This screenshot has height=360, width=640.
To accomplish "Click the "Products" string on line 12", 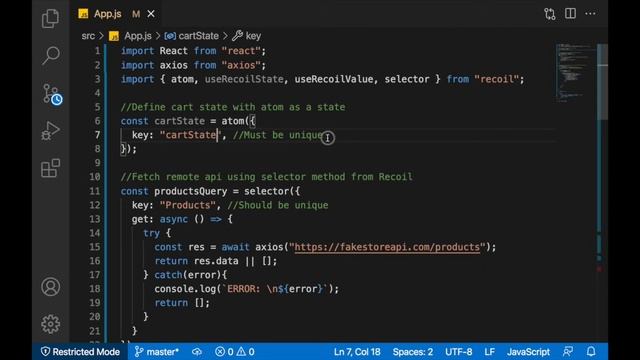I will (x=187, y=205).
